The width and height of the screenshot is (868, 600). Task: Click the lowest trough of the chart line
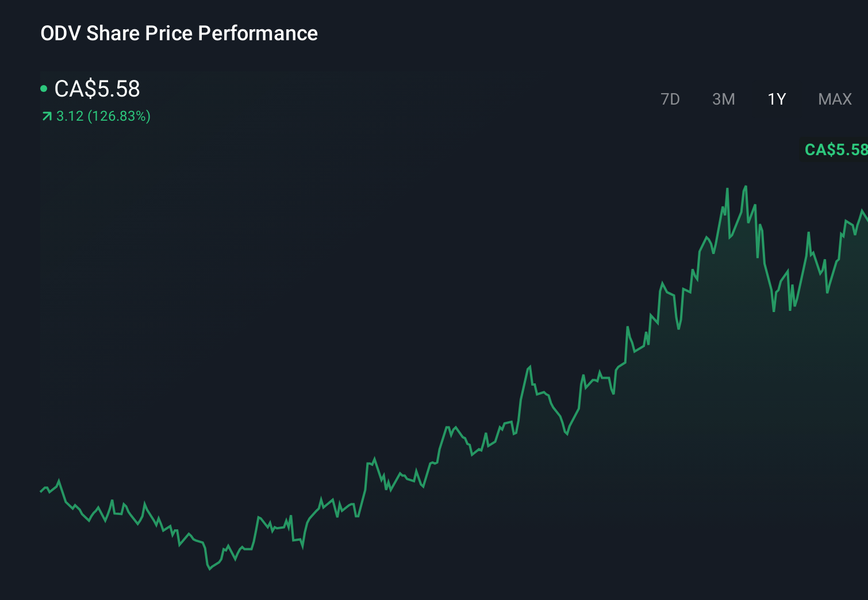[210, 569]
